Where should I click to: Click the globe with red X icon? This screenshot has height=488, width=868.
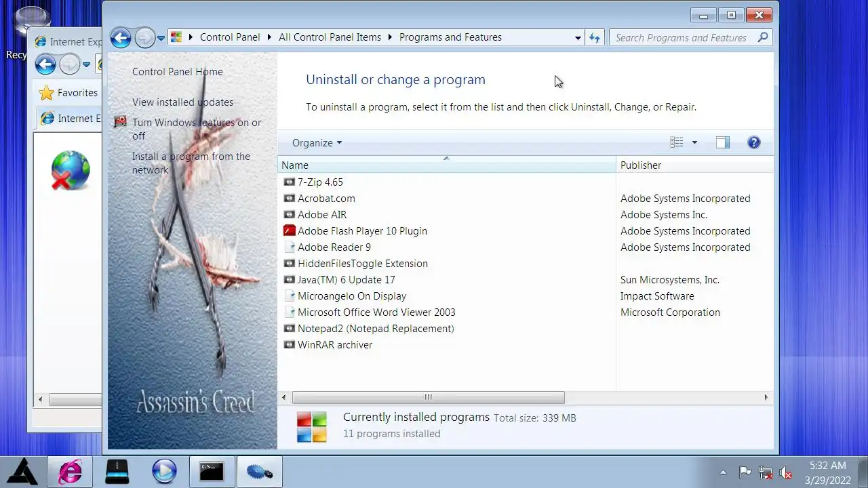point(71,170)
